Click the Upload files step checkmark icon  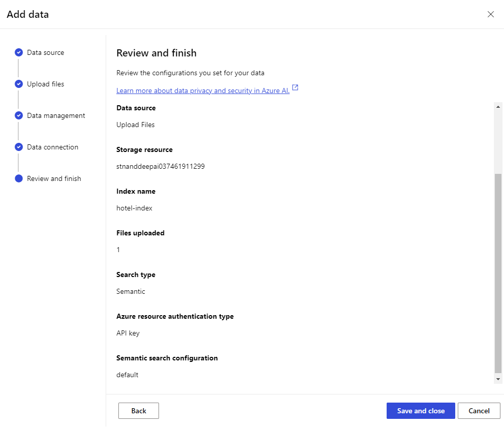click(x=19, y=84)
